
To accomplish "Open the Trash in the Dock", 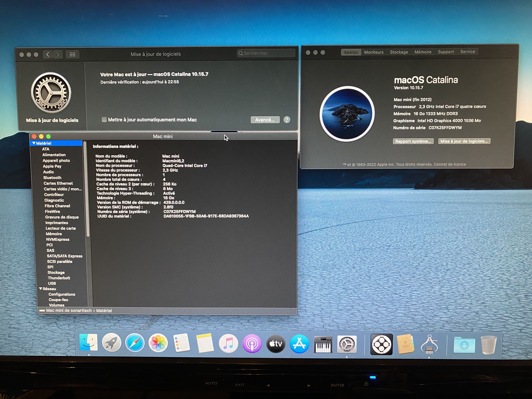I will click(x=488, y=345).
